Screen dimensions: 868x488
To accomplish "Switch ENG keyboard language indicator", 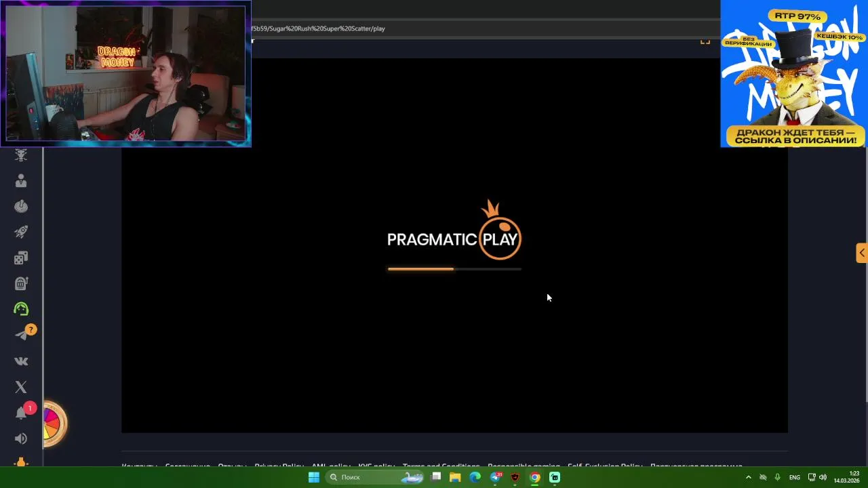I will pyautogui.click(x=795, y=477).
